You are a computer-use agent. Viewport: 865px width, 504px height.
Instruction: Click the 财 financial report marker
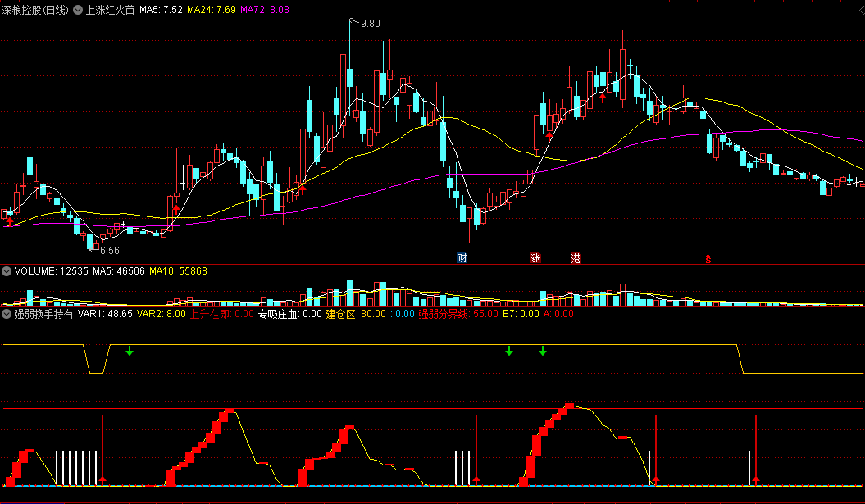tap(462, 258)
